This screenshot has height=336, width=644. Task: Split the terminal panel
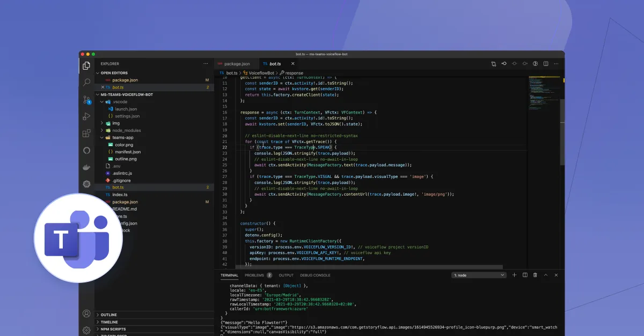[x=525, y=275]
